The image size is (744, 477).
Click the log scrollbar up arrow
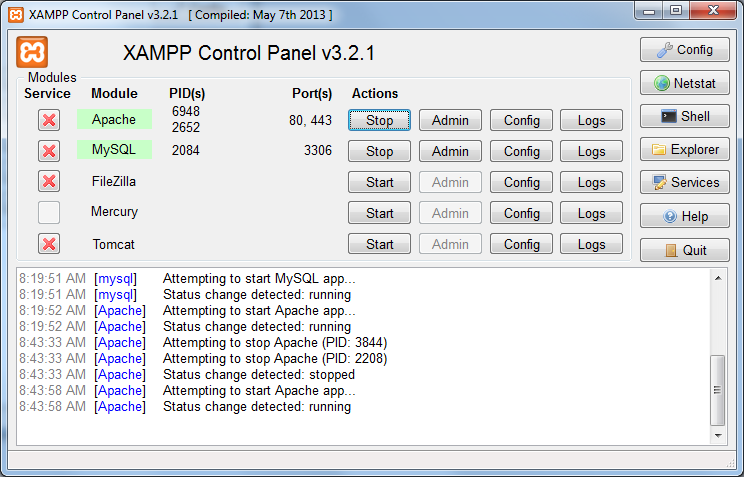click(718, 278)
